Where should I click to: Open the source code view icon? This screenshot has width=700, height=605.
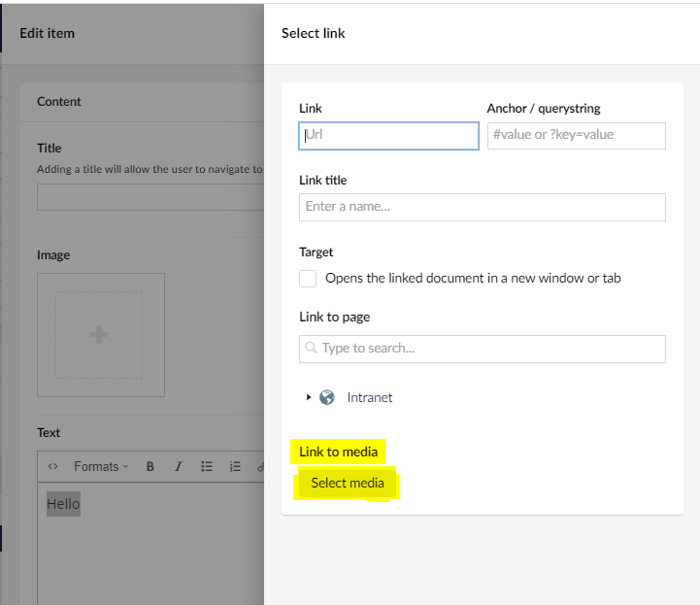point(53,467)
